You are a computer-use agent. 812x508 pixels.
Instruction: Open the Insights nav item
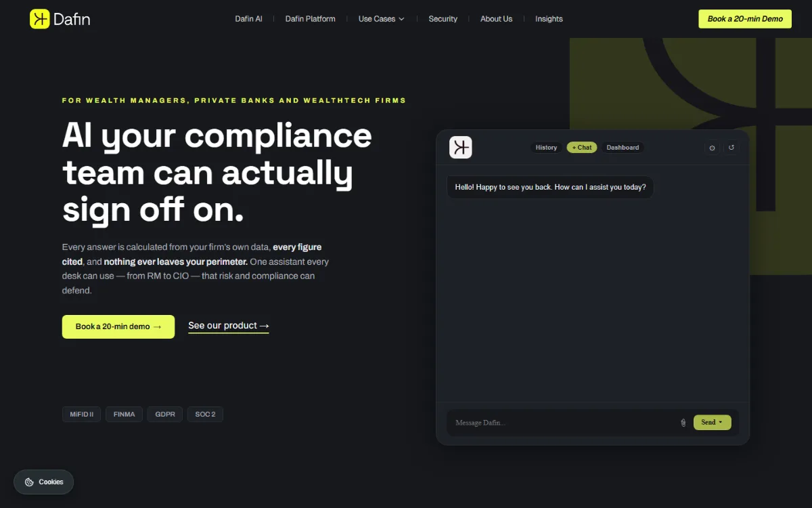(x=549, y=19)
